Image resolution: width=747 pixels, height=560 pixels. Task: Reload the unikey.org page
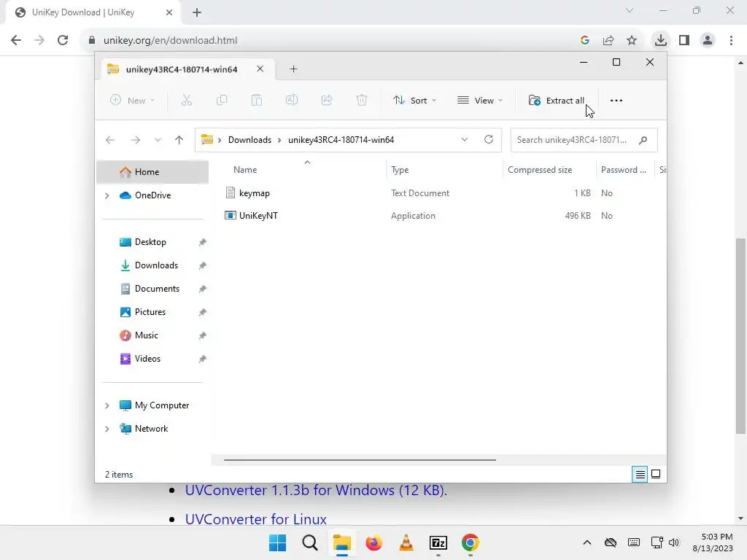pyautogui.click(x=63, y=40)
